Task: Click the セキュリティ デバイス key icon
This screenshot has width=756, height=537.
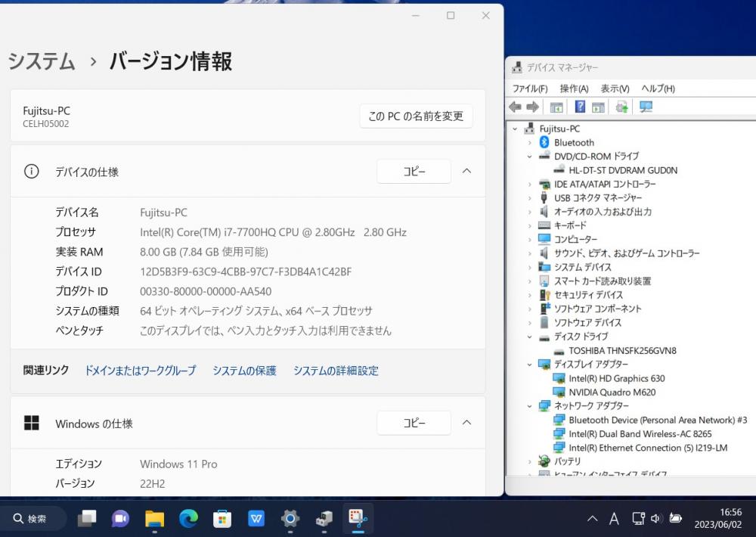Action: (x=545, y=295)
